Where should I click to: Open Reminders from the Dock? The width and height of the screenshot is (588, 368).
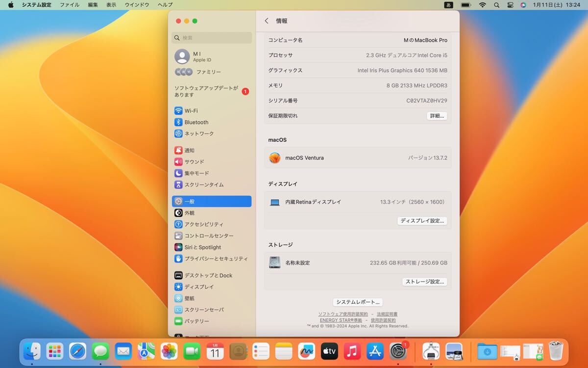click(261, 351)
